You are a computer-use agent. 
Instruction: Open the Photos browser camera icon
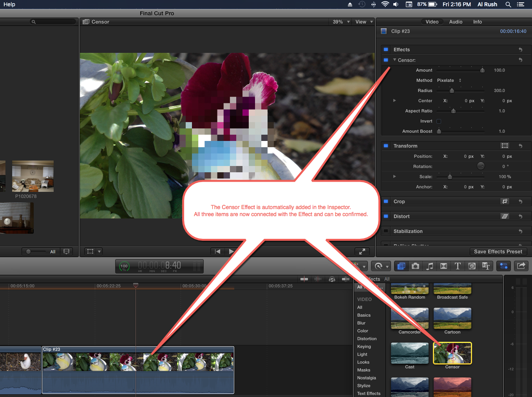[x=415, y=266]
